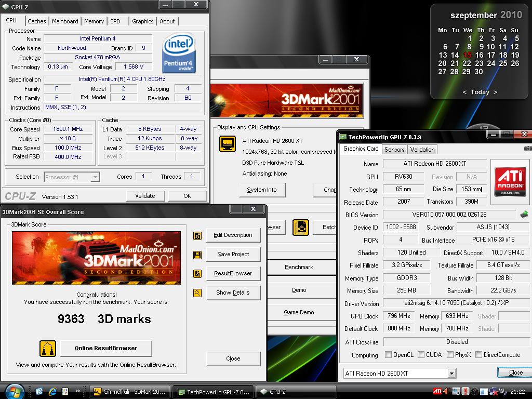Viewport: 532px width, 399px height.
Task: Click the Validate button in CPU-Z
Action: (145, 196)
